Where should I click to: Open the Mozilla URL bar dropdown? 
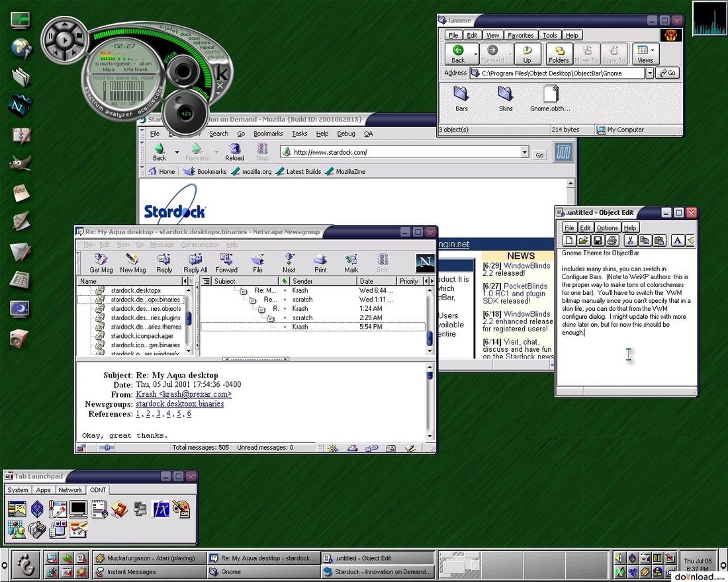pos(524,151)
